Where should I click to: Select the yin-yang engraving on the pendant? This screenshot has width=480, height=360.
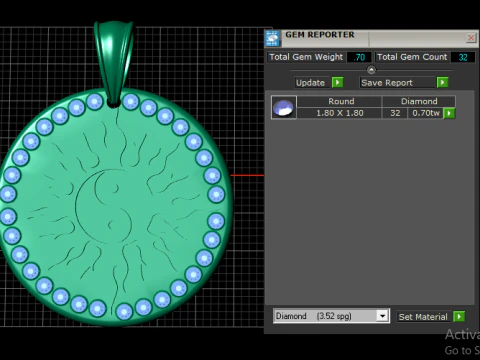[x=103, y=207]
